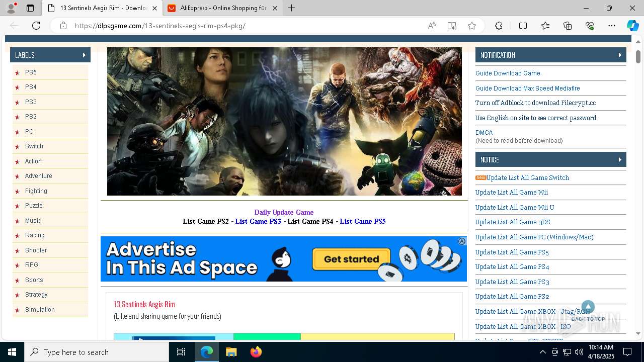
Task: Open the Favorites list icon
Action: click(x=545, y=26)
